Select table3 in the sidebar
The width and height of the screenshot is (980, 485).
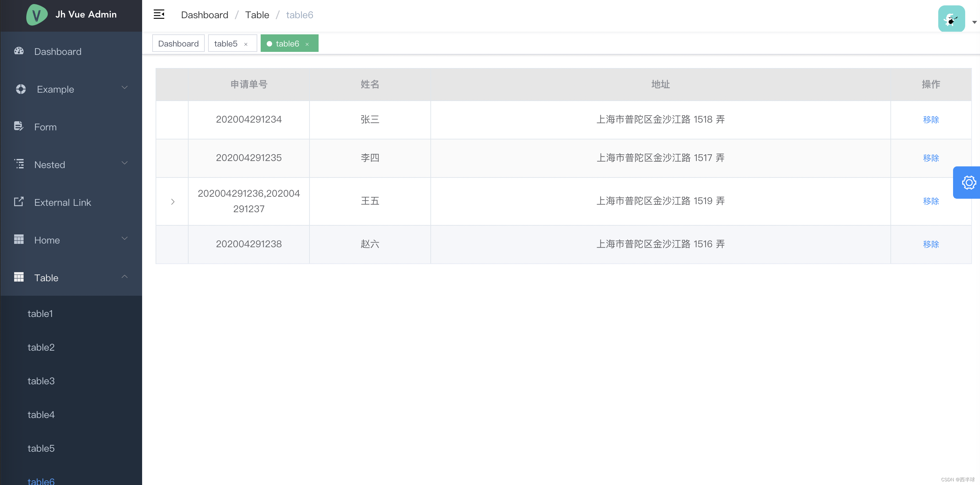pos(41,381)
